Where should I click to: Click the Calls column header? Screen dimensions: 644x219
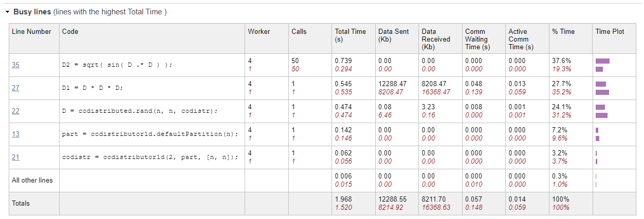point(299,32)
